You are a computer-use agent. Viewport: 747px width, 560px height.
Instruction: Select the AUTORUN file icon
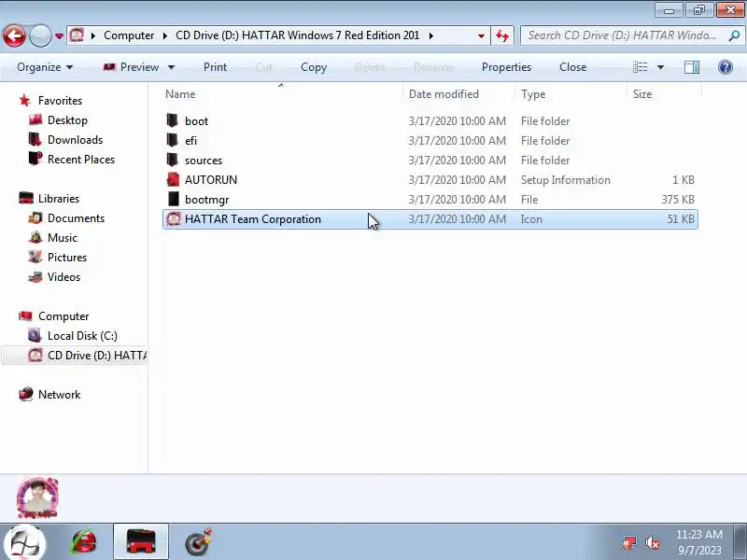click(173, 179)
